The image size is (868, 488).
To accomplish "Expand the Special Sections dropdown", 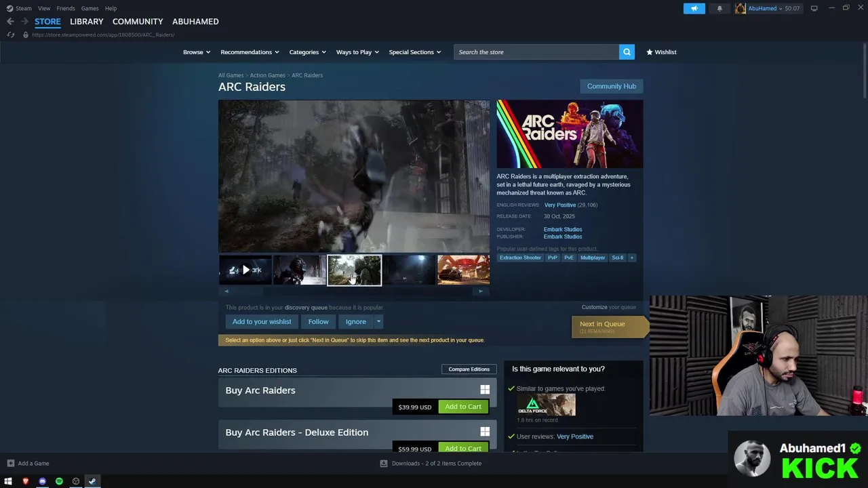I will pos(414,52).
